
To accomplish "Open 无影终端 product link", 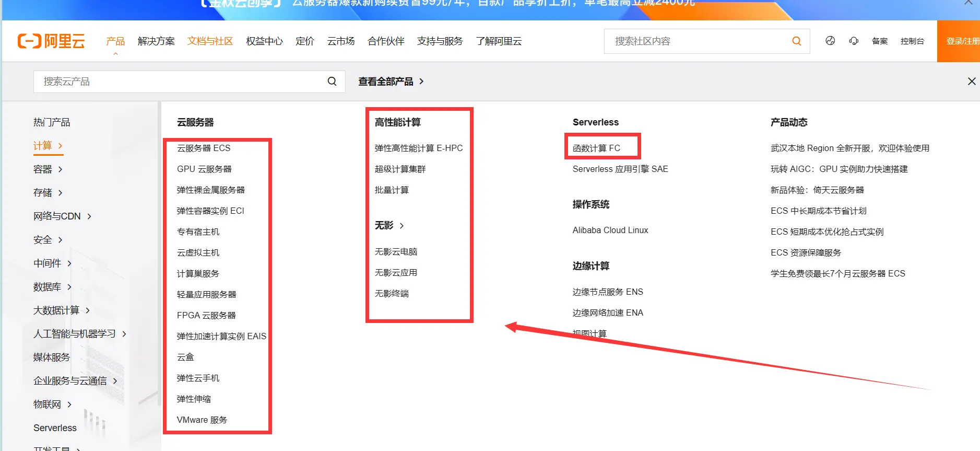I will tap(392, 294).
